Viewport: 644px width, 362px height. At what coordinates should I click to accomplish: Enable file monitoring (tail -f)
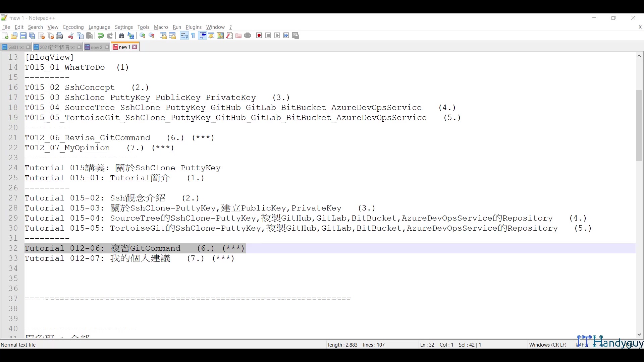248,36
